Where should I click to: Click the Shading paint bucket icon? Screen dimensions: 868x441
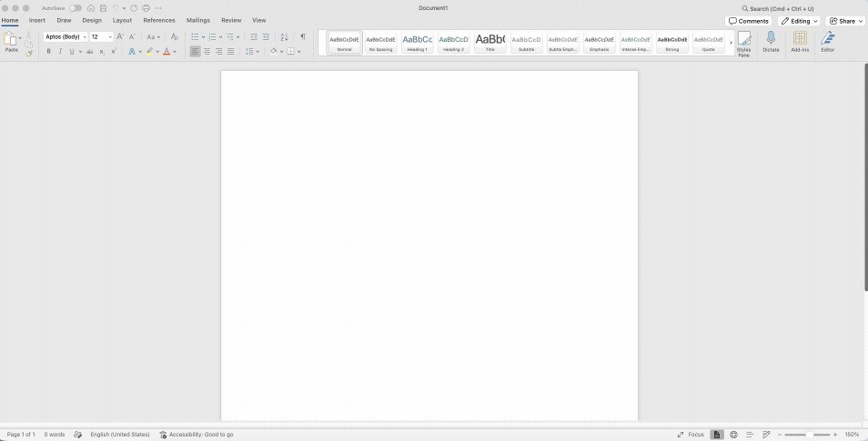[x=274, y=52]
